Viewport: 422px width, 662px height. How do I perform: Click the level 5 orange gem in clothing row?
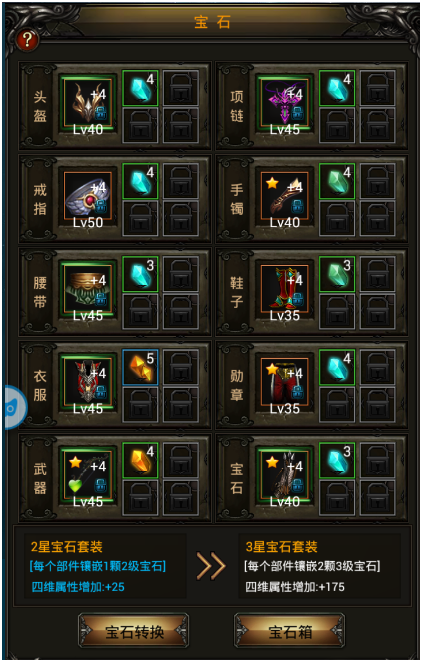140,367
